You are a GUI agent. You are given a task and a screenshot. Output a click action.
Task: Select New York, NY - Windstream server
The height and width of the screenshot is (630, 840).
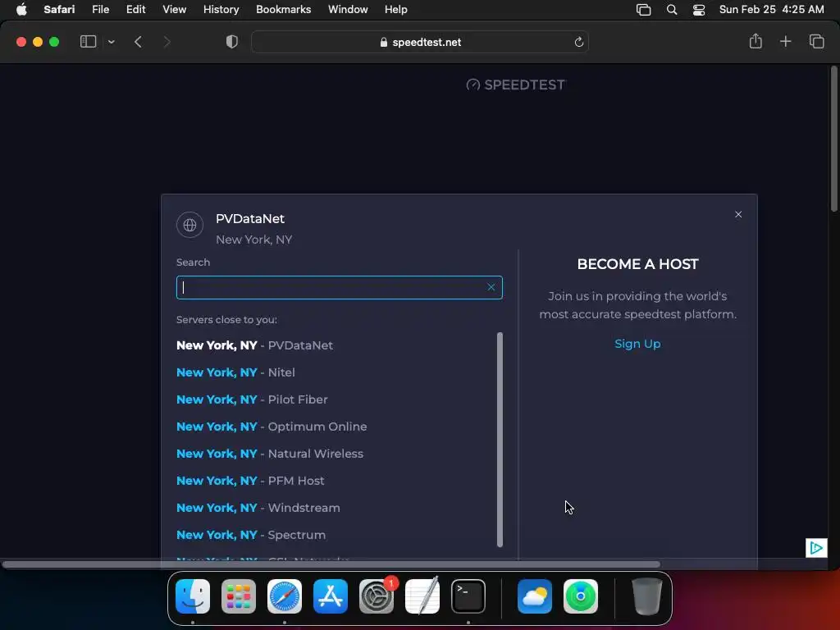(x=258, y=508)
